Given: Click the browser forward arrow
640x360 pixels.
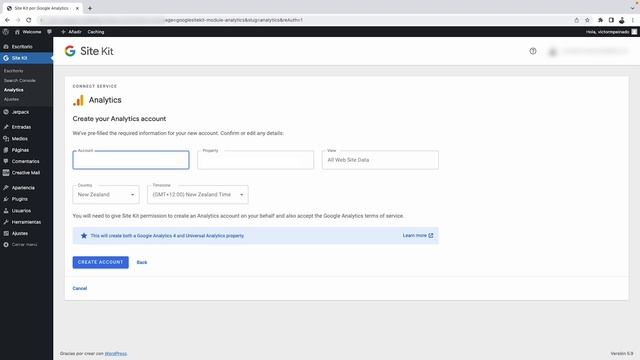Looking at the screenshot, I should point(18,20).
